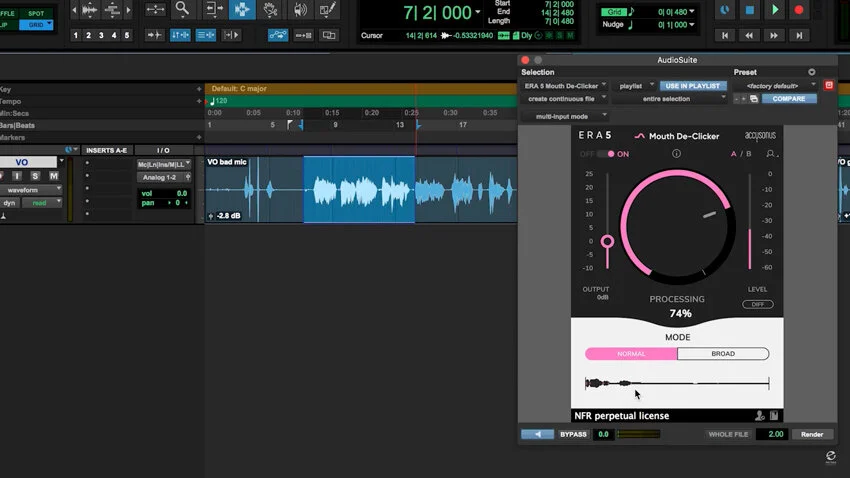The height and width of the screenshot is (478, 850).
Task: Click the Play transport button
Action: click(x=775, y=10)
